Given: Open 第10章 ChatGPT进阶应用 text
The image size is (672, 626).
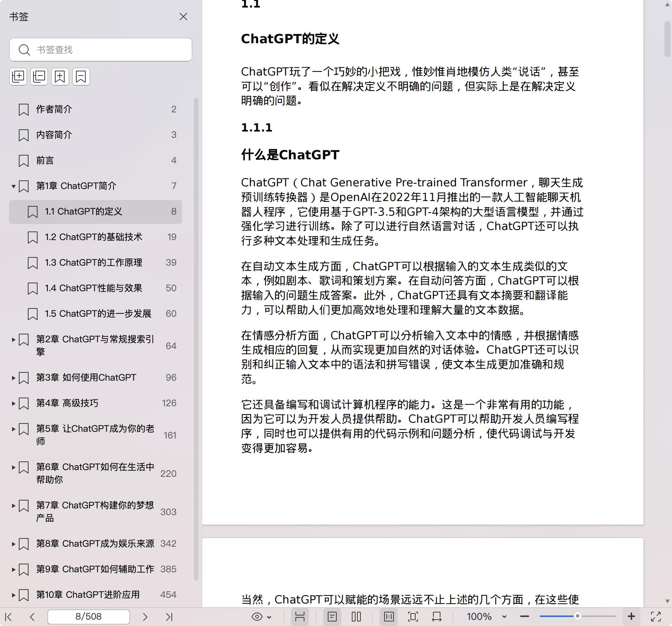Looking at the screenshot, I should [88, 595].
